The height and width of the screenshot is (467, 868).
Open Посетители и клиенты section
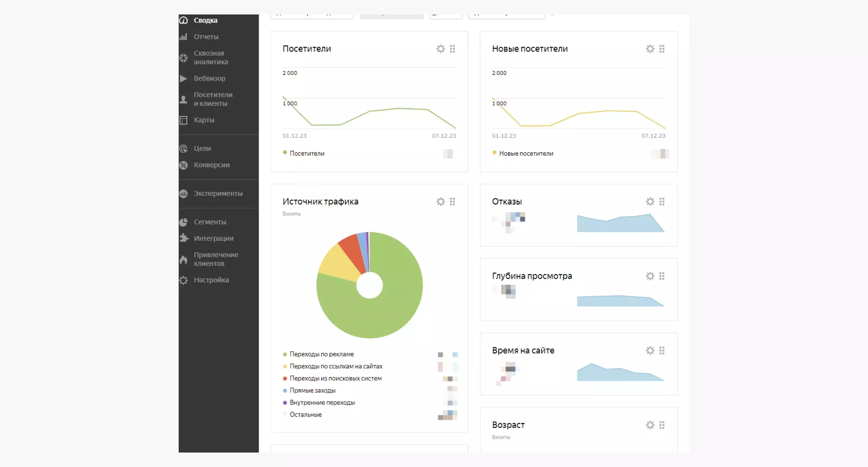click(x=213, y=99)
